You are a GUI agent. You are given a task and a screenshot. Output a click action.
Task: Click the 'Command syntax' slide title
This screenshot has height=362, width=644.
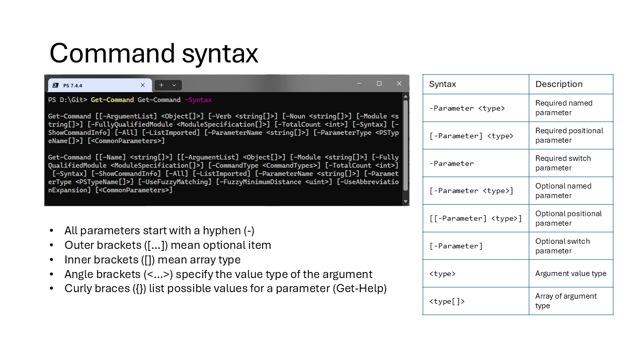(x=153, y=53)
